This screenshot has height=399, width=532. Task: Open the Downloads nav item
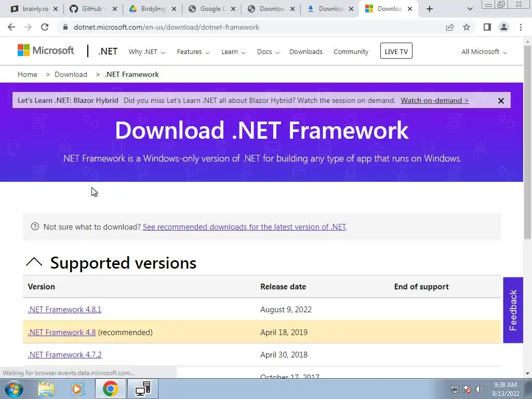[305, 52]
